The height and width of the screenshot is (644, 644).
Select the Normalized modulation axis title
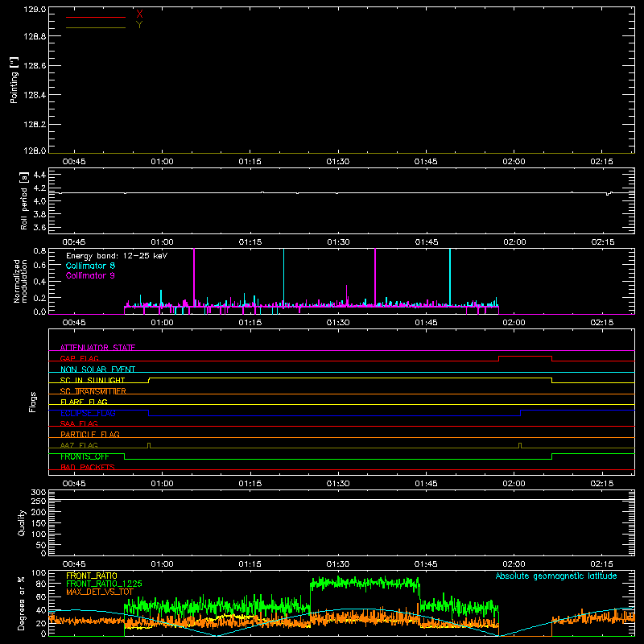(20, 281)
